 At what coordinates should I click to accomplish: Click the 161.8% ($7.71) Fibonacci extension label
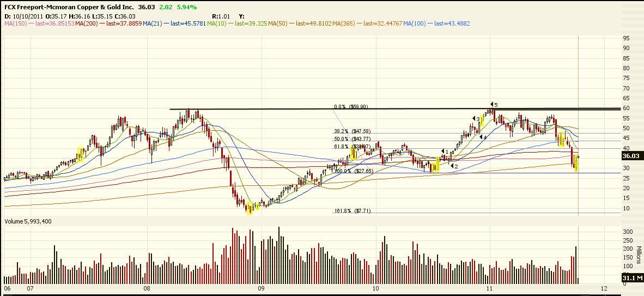tap(351, 211)
